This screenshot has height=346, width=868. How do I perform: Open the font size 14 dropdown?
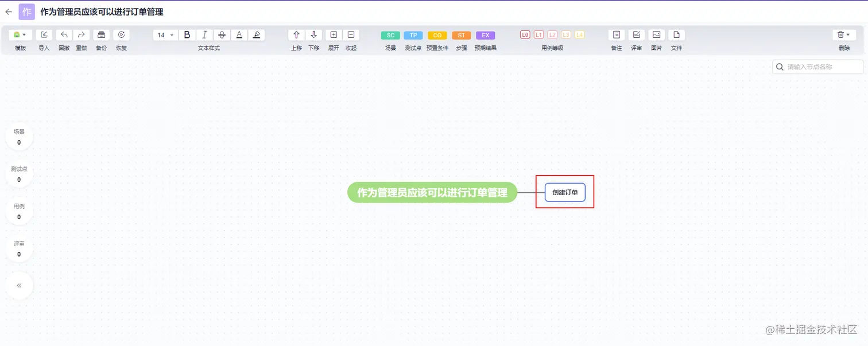[x=165, y=35]
